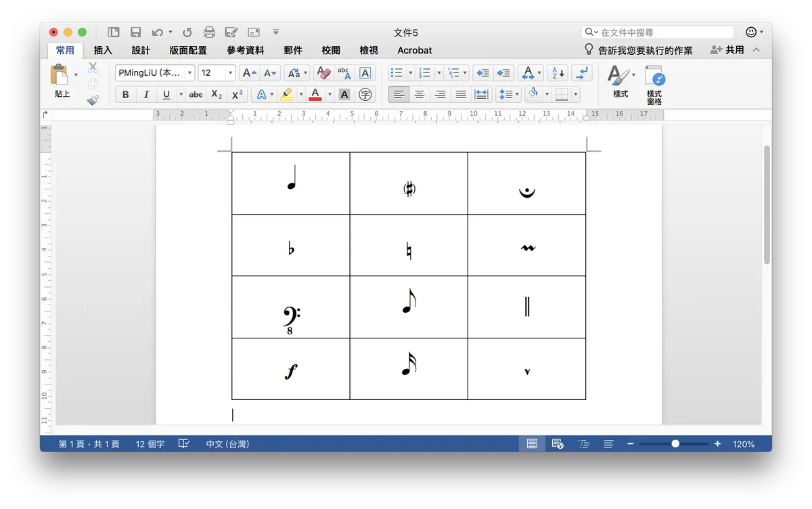Screen dimensions: 812x509
Task: Click the Format Painter brush icon
Action: 93,99
